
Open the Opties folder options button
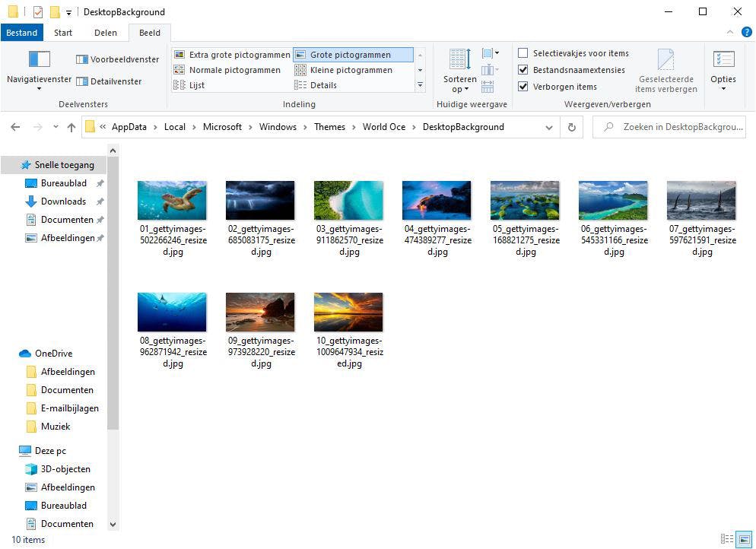(723, 71)
